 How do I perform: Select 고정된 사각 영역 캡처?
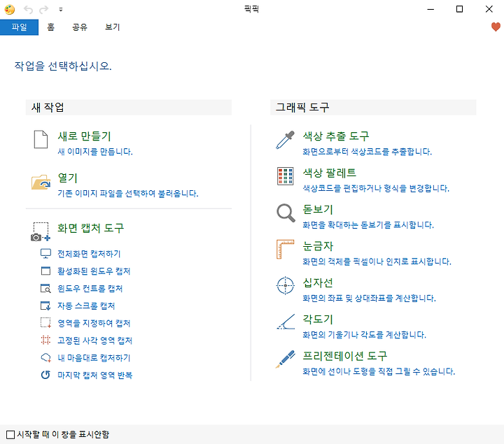(94, 341)
